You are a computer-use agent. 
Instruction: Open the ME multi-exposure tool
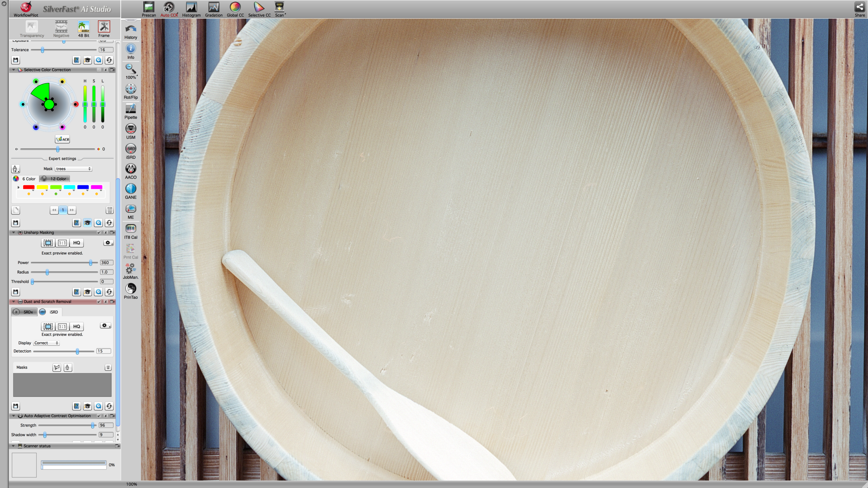click(x=131, y=211)
